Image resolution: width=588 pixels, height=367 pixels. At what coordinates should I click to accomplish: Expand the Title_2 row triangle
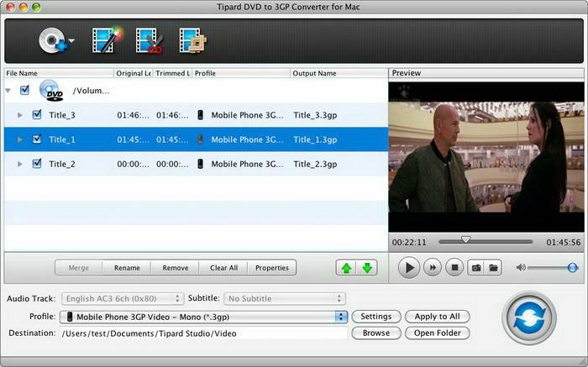(20, 165)
